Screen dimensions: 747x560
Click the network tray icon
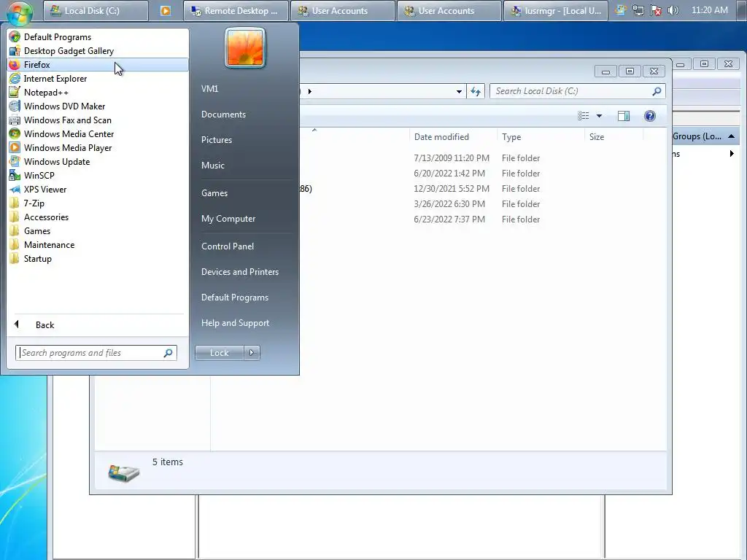[x=638, y=10]
